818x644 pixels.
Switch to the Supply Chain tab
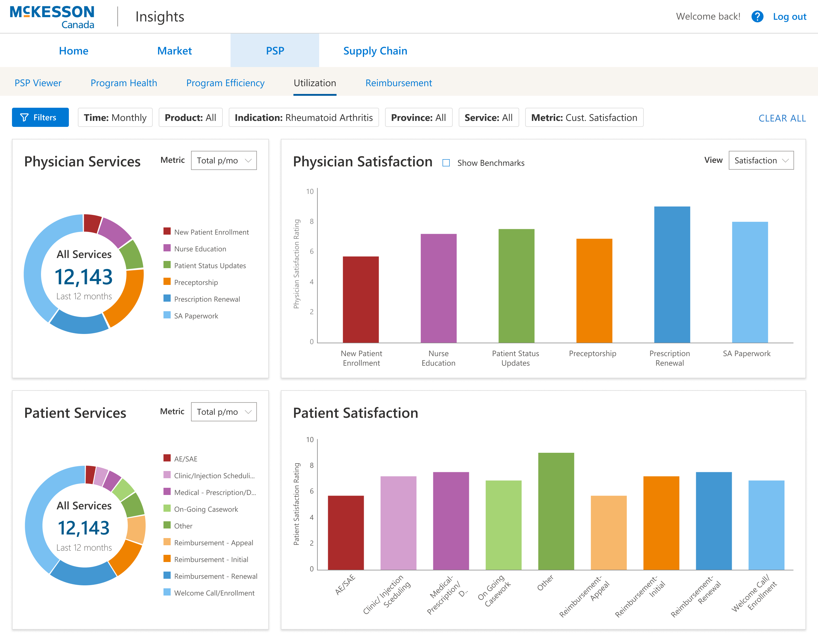coord(375,51)
